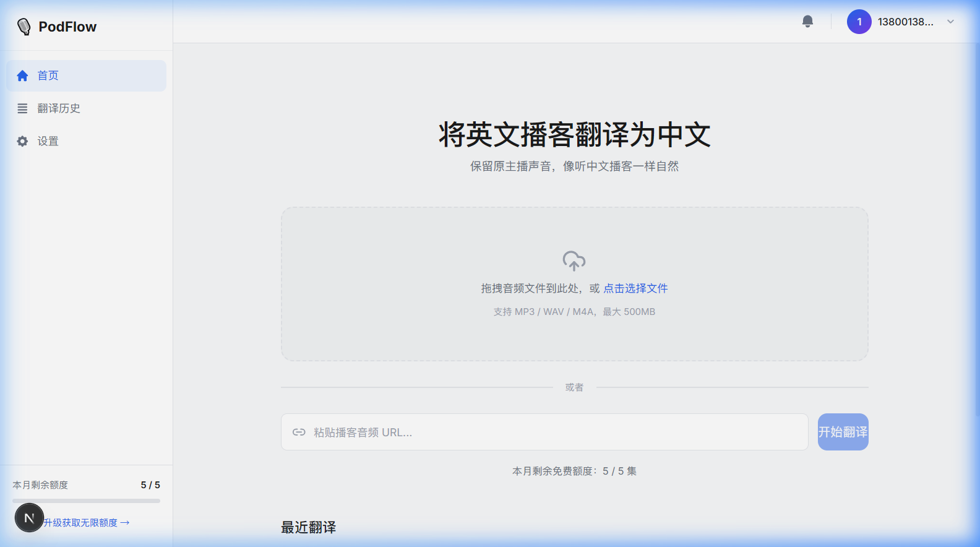The image size is (980, 547).
Task: Click the gear icon beside 设置
Action: [22, 141]
